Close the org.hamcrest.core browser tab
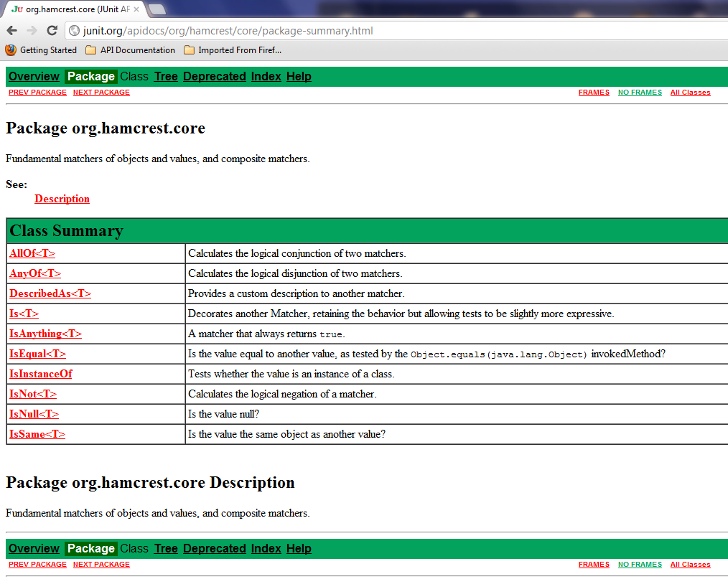The height and width of the screenshot is (579, 728). (x=136, y=9)
